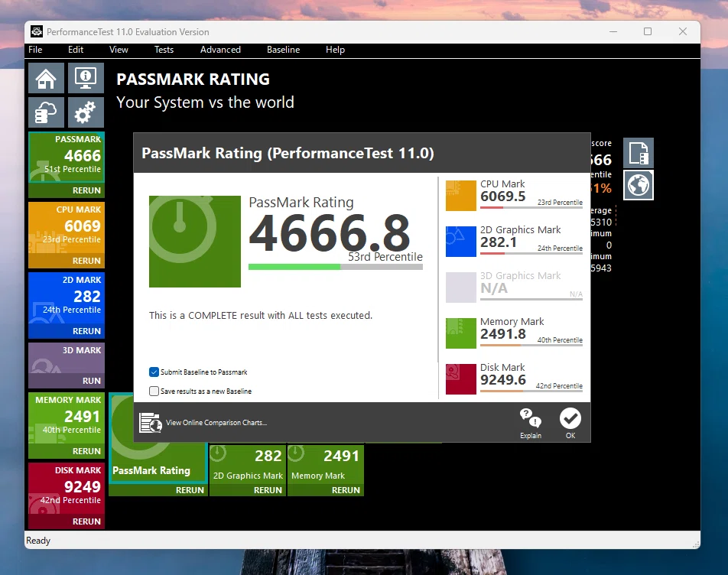
Task: Open the Baseline menu
Action: pos(283,50)
